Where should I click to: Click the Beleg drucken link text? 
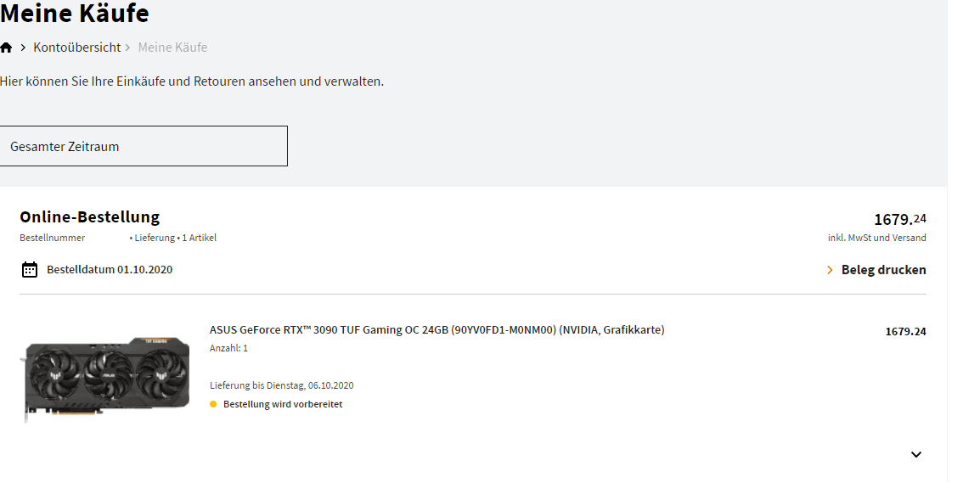click(883, 270)
